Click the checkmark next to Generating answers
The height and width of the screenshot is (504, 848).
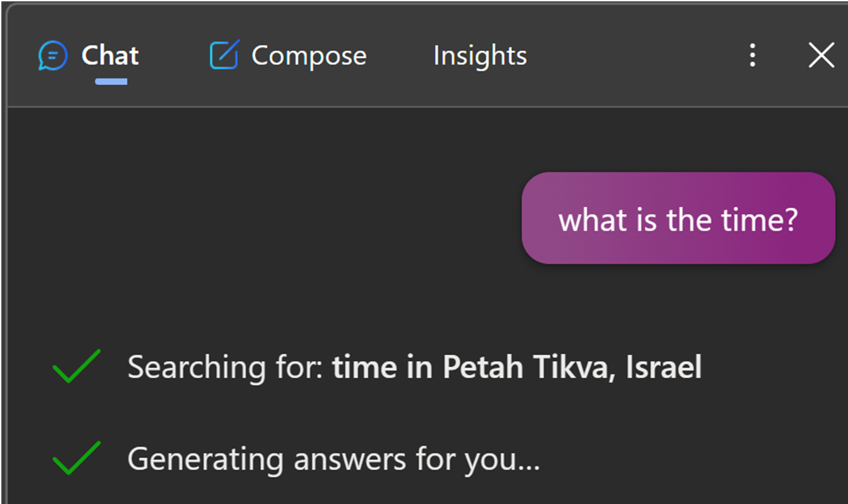pos(75,458)
